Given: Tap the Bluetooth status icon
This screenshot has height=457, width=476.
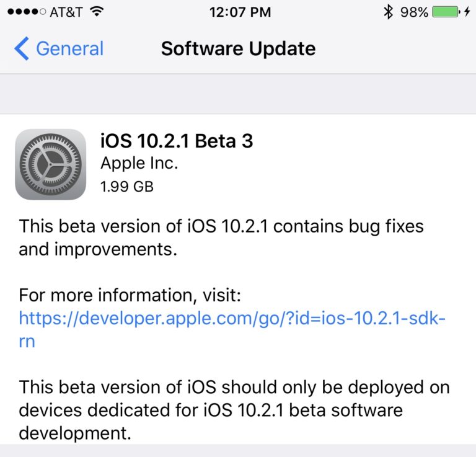Looking at the screenshot, I should (388, 12).
